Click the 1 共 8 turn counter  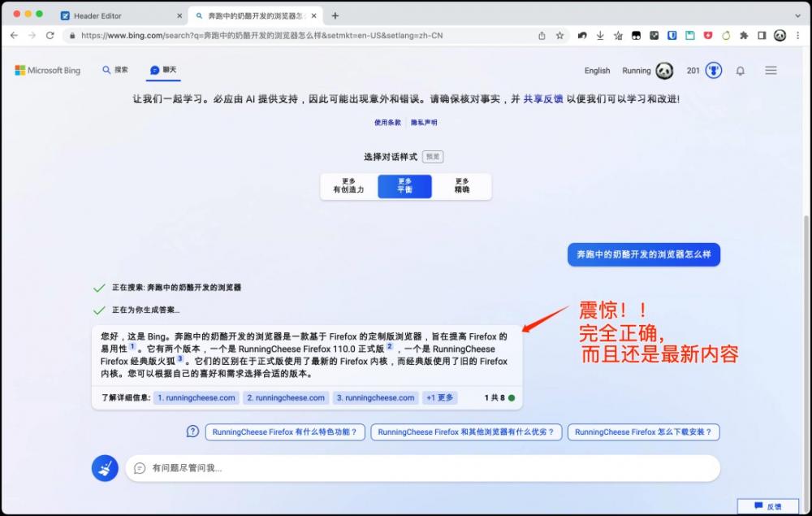click(x=499, y=398)
